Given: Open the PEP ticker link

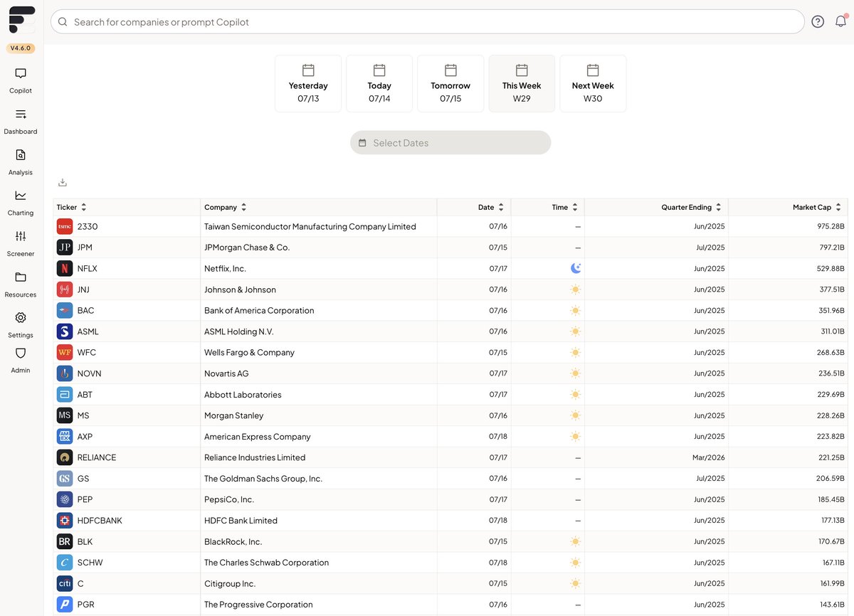Looking at the screenshot, I should (85, 499).
